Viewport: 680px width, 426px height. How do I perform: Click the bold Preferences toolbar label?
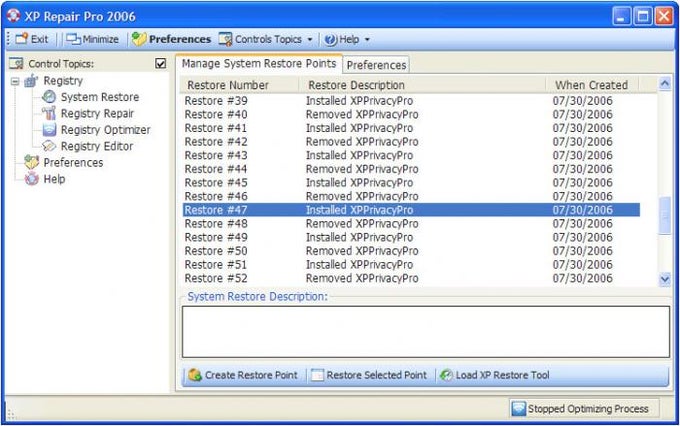pos(180,39)
